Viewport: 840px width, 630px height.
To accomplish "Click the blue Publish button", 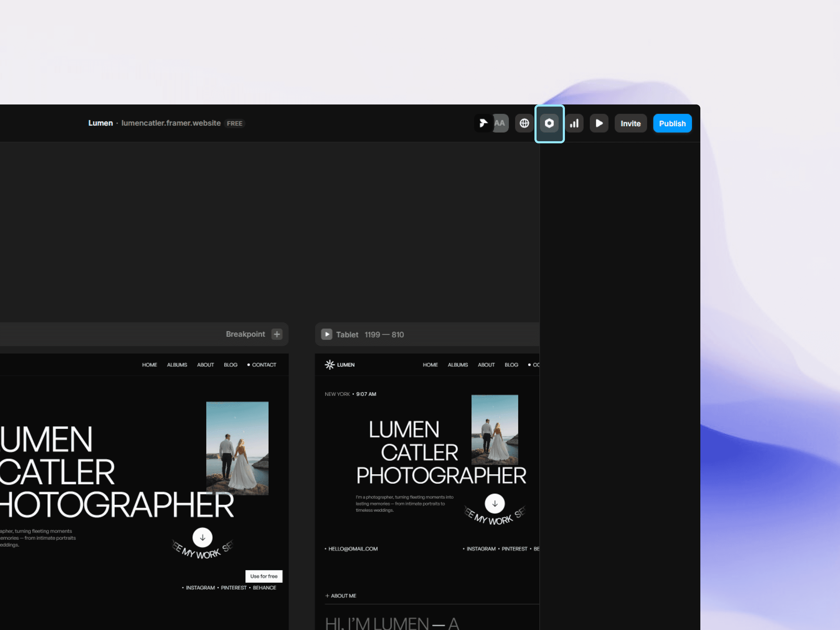I will (x=672, y=123).
